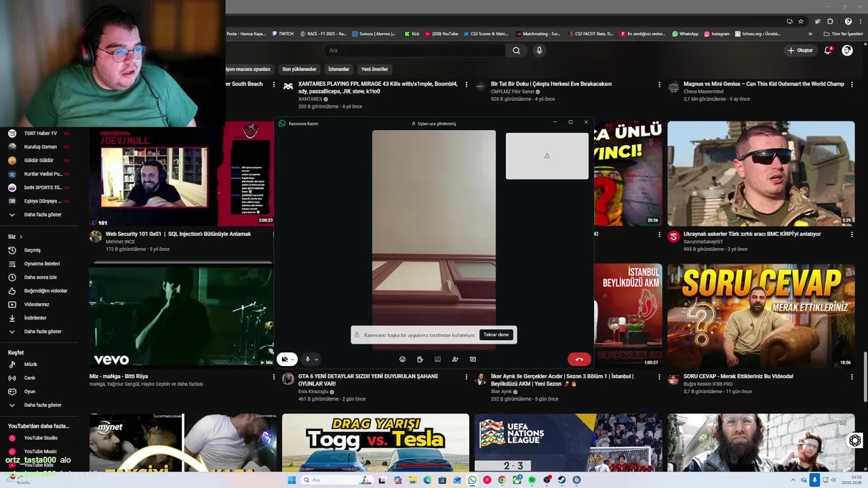Open the Ukraynalı askerler video title

tap(752, 234)
